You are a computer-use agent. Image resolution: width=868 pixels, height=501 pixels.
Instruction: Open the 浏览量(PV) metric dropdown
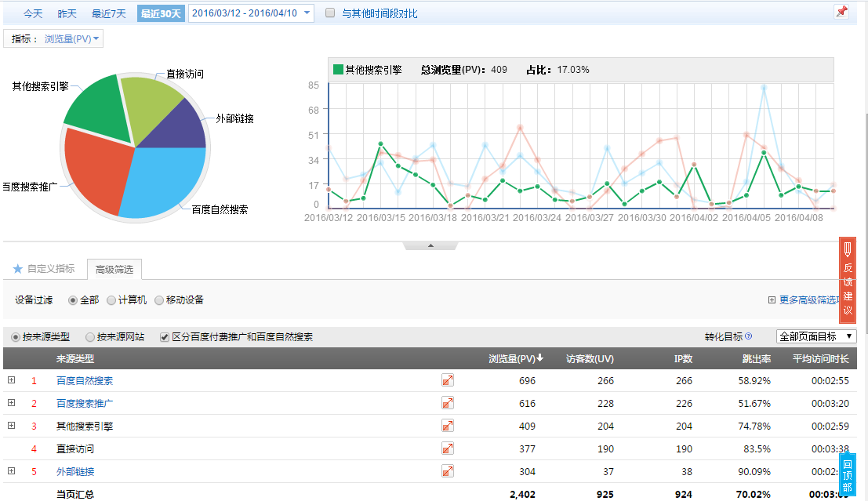click(73, 38)
